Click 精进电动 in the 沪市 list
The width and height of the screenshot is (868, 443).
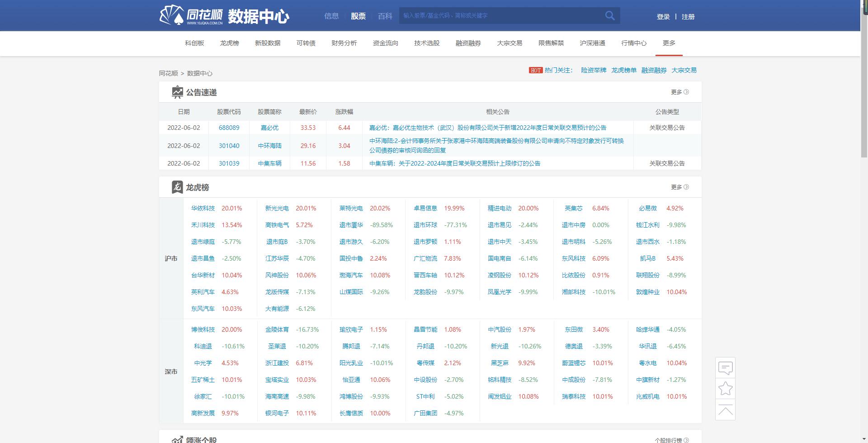pyautogui.click(x=500, y=208)
